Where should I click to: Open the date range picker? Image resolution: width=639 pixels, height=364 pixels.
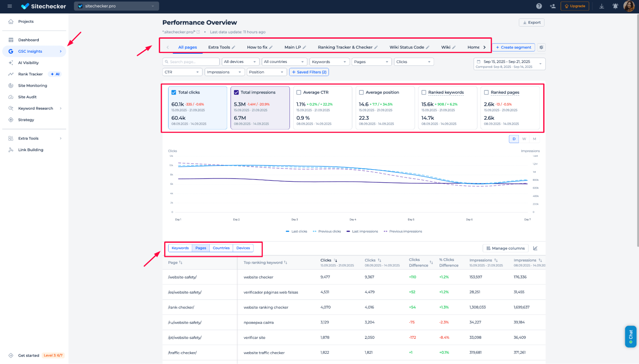(510, 64)
